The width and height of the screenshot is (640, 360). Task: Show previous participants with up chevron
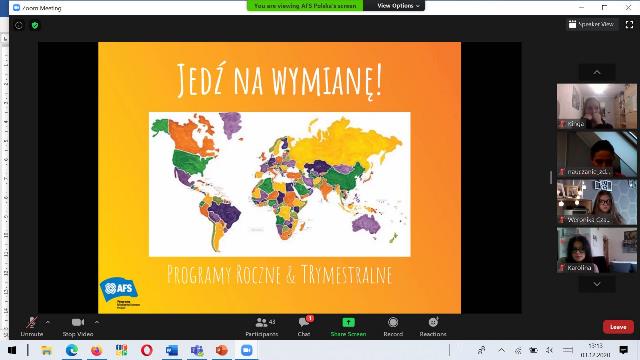click(597, 73)
